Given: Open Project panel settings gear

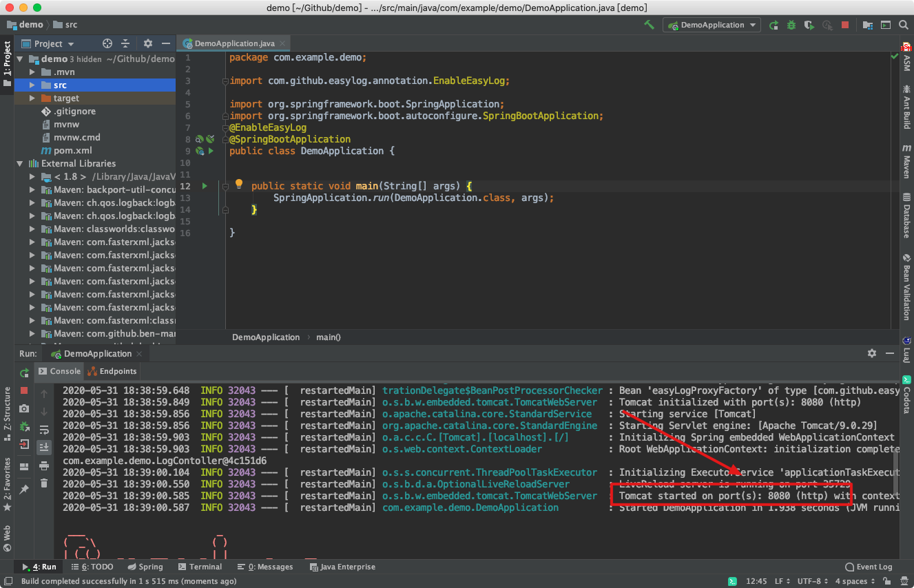Looking at the screenshot, I should 147,43.
